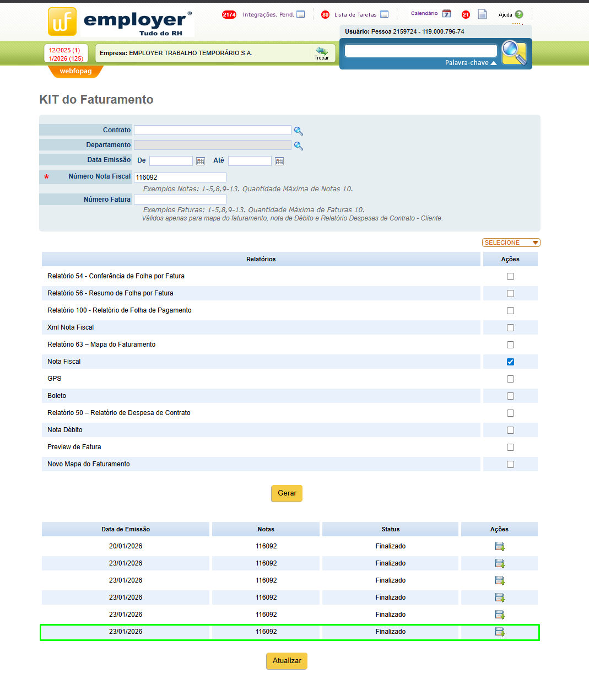Open the Calendário icon in header
Viewport: 589px width, 700px height.
click(446, 14)
